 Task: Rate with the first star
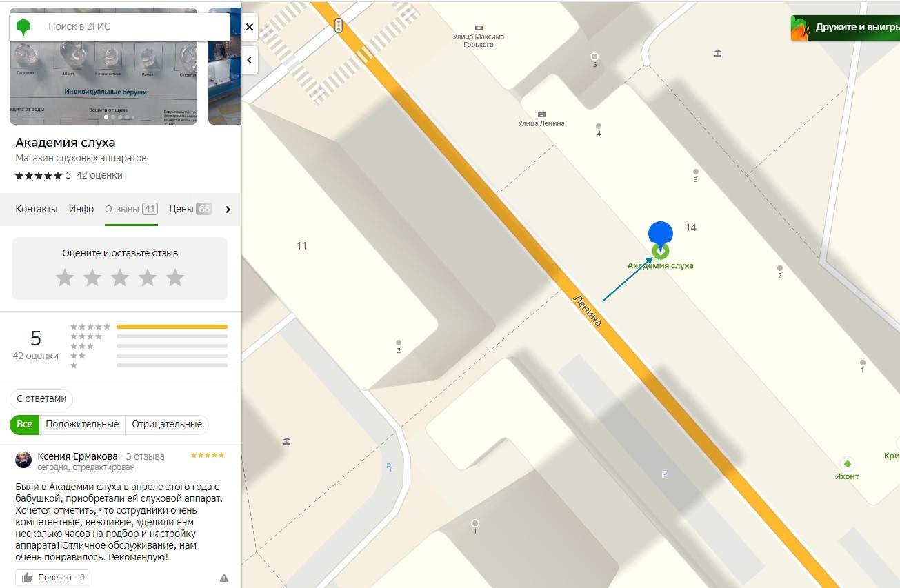[x=65, y=278]
